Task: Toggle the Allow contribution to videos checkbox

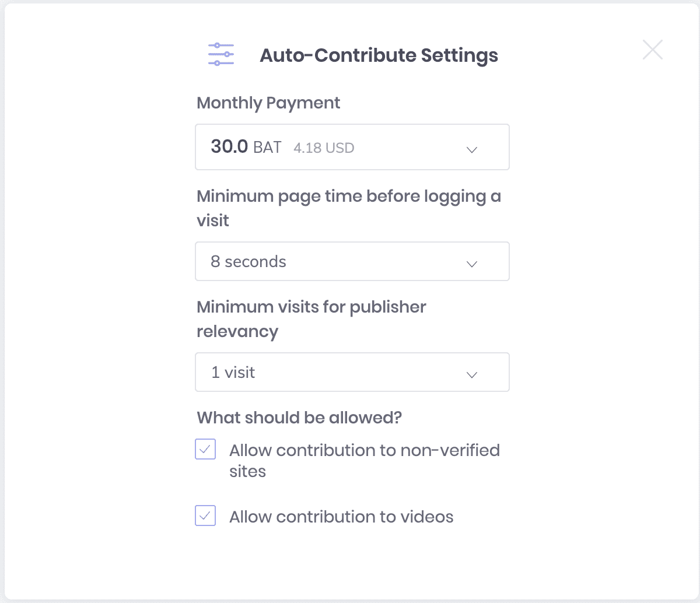Action: (x=205, y=516)
